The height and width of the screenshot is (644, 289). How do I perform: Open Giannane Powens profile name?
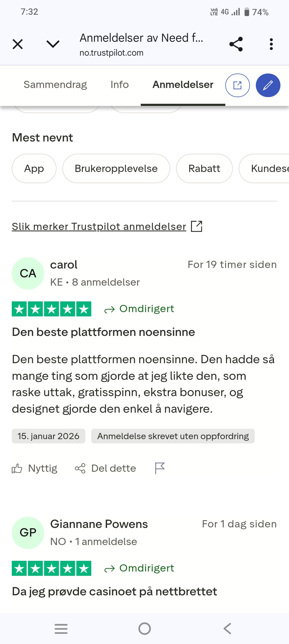(99, 524)
